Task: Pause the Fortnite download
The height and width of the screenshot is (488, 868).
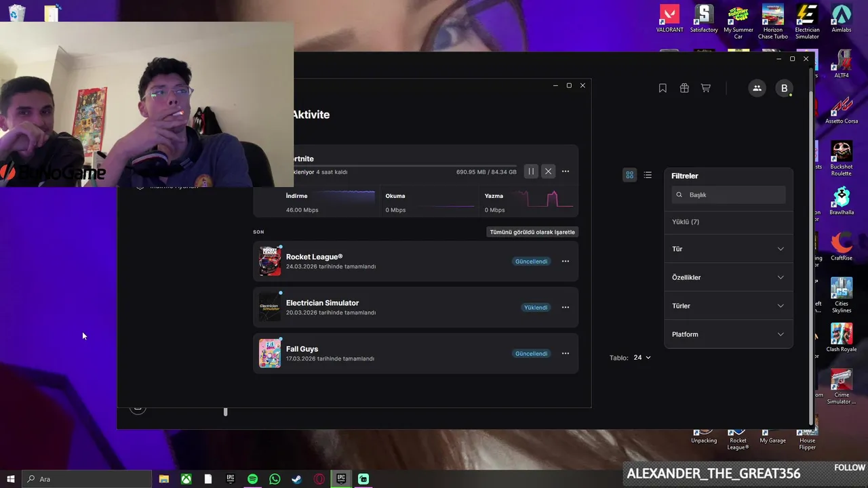Action: click(531, 171)
